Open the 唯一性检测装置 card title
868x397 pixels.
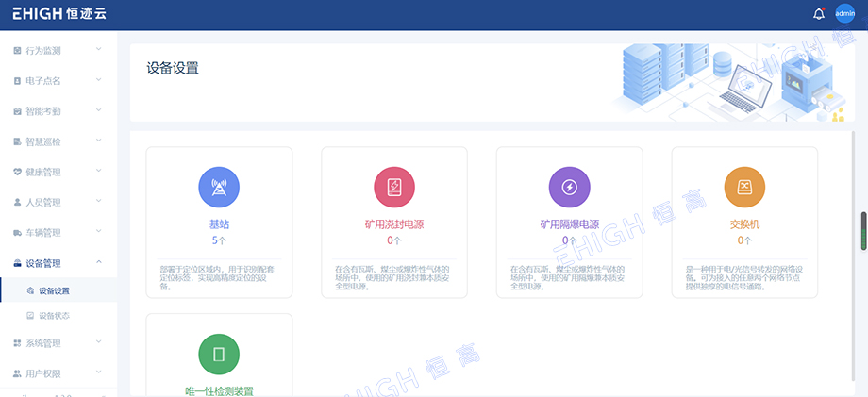coord(219,391)
